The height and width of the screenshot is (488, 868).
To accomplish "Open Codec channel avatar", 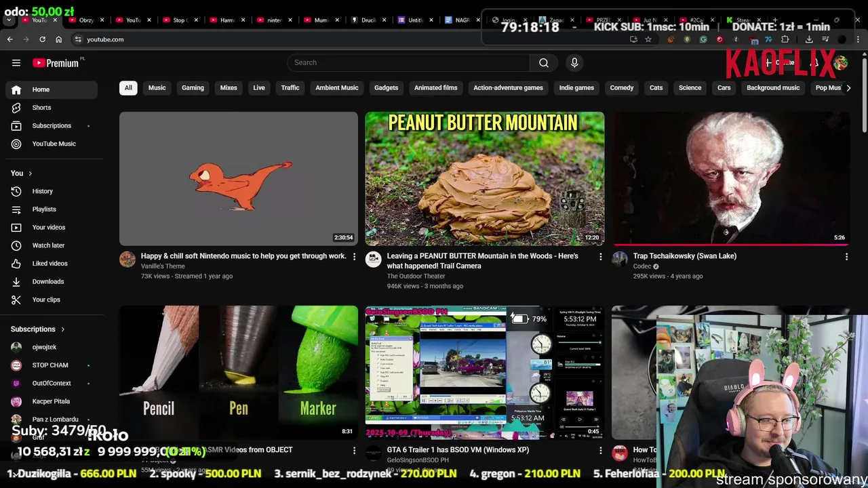I will tap(620, 259).
